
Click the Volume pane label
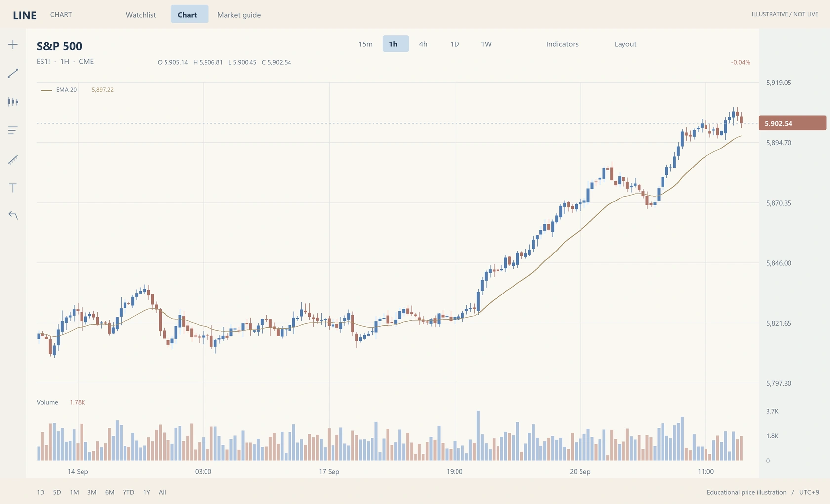47,402
